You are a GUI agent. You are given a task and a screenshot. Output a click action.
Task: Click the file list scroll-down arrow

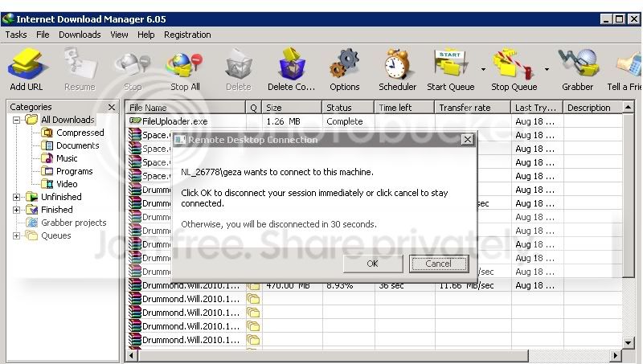pos(628,342)
